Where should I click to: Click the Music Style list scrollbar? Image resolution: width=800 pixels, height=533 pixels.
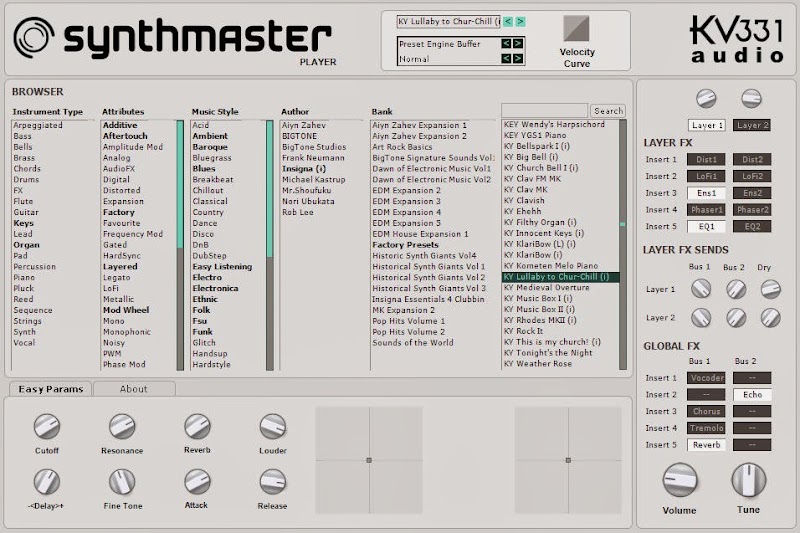(x=270, y=245)
